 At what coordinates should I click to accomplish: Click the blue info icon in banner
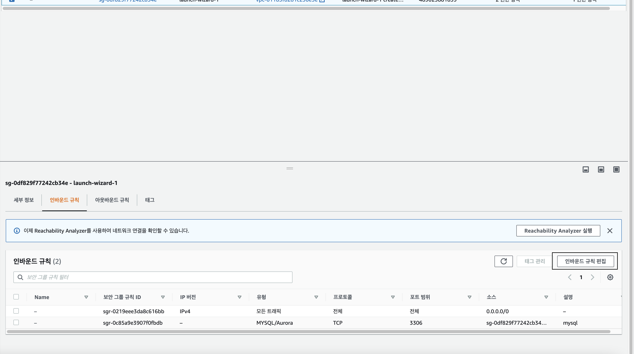(x=17, y=231)
